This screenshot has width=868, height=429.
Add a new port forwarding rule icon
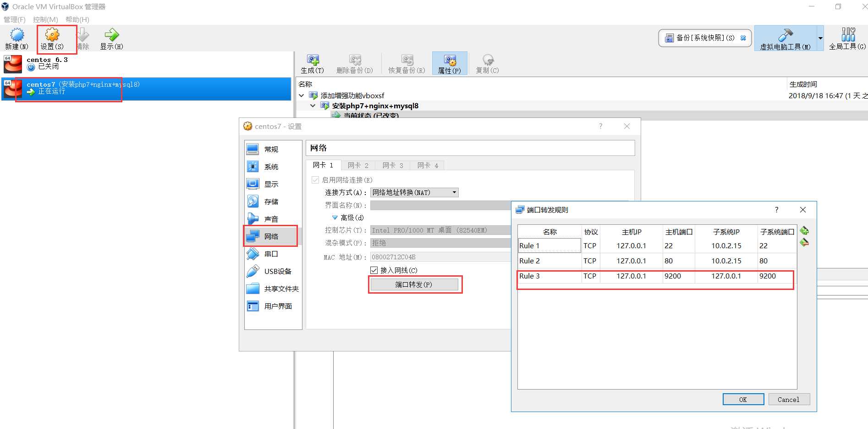[804, 231]
